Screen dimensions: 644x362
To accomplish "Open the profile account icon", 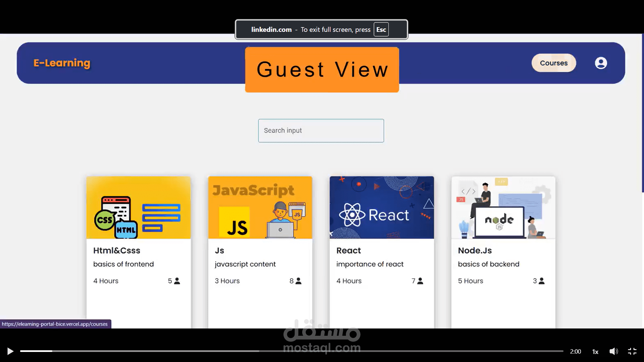I will (x=600, y=63).
